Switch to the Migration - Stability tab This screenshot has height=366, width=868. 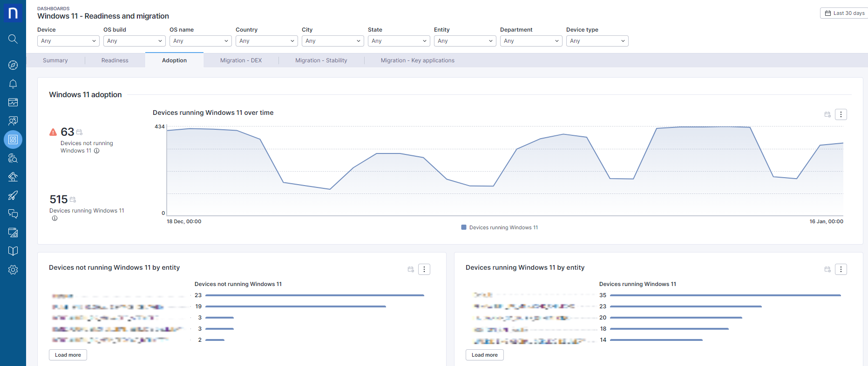coord(321,60)
